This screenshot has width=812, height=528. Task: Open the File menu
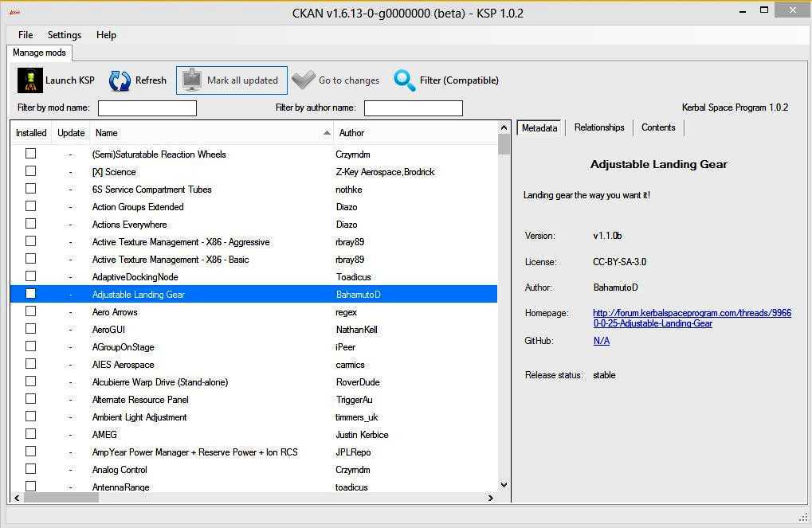pyautogui.click(x=25, y=35)
